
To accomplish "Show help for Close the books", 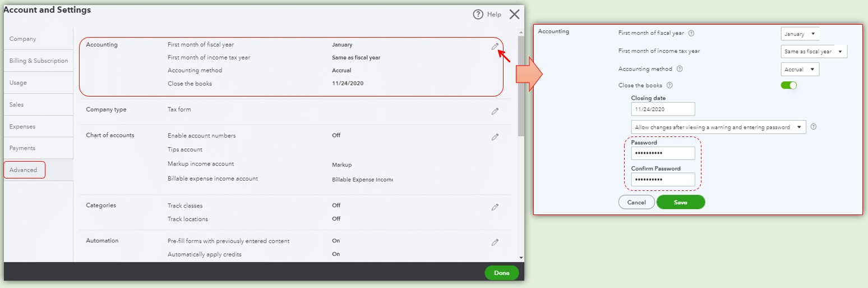I will [x=670, y=85].
